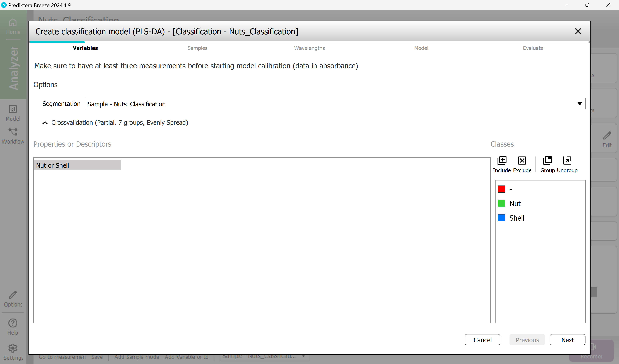Switch to the Samples step tab
619x364 pixels.
point(197,48)
